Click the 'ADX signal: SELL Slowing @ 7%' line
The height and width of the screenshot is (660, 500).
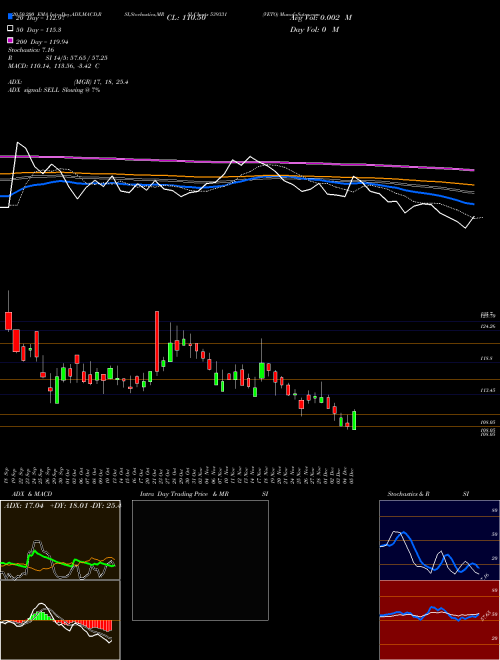coord(54,90)
